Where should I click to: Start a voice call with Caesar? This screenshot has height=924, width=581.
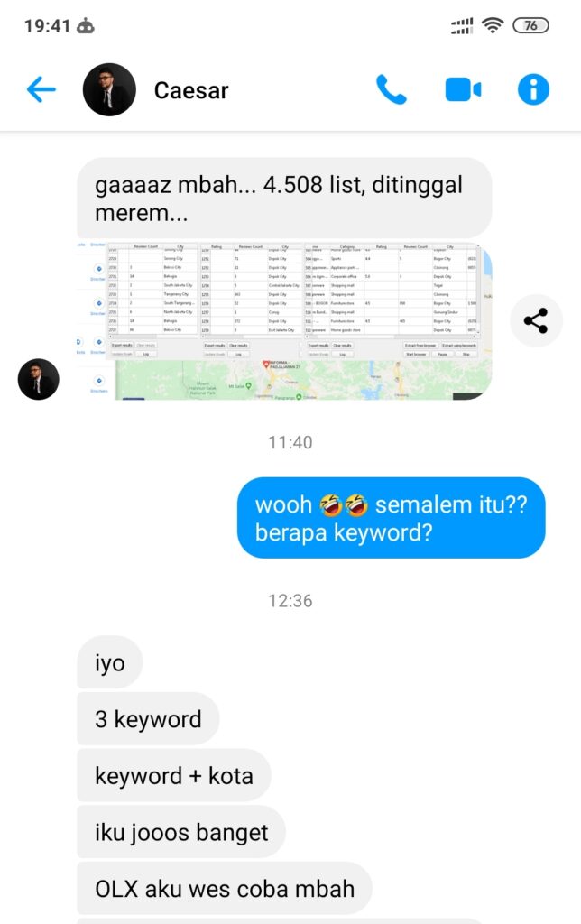(x=392, y=89)
